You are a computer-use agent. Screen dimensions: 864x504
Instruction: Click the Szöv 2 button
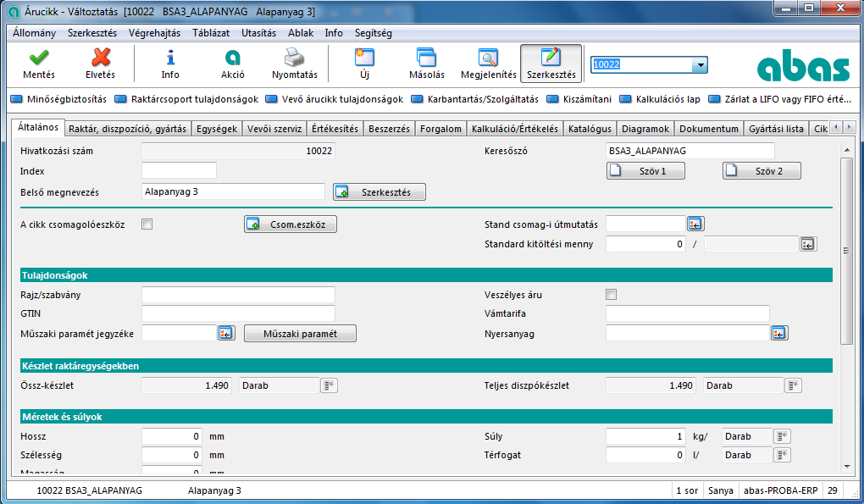[x=762, y=171]
